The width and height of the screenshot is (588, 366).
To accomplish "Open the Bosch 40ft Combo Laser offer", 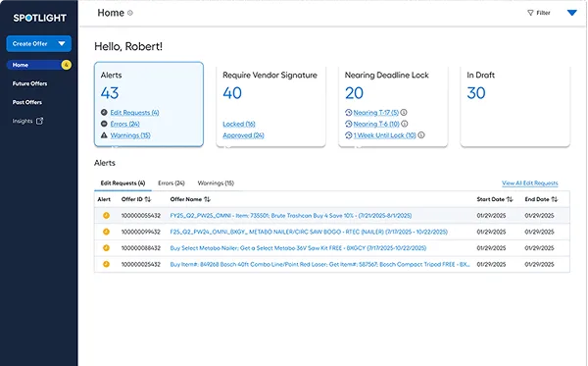I will 319,264.
